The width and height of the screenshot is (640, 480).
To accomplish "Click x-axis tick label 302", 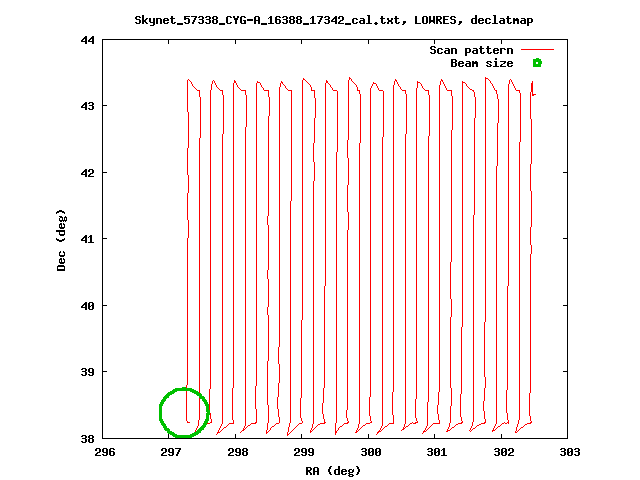I will (504, 452).
